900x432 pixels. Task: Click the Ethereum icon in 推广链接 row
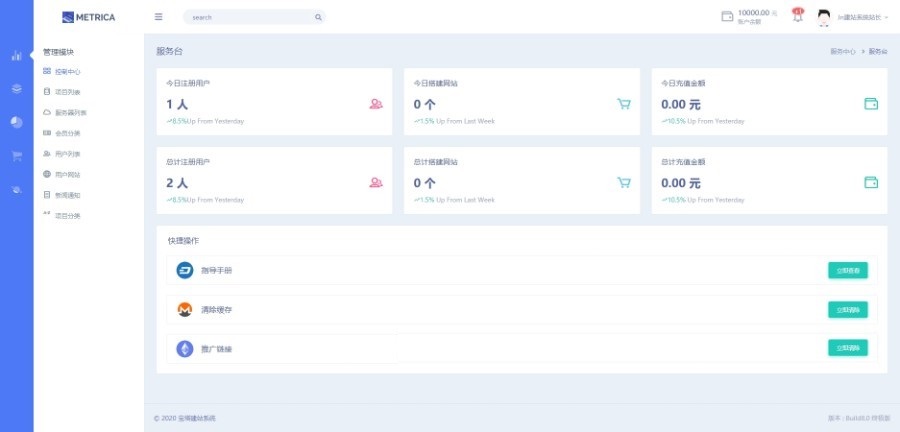[x=185, y=349]
